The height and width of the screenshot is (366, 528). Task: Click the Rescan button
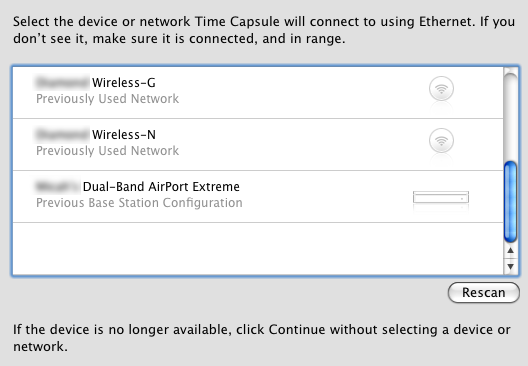pos(484,293)
